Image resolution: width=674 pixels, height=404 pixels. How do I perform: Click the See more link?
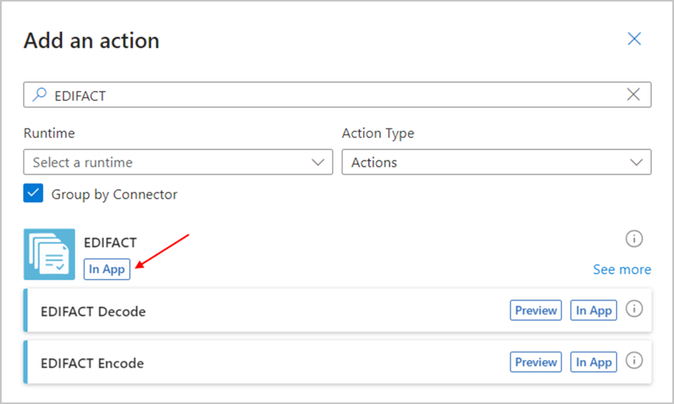622,269
